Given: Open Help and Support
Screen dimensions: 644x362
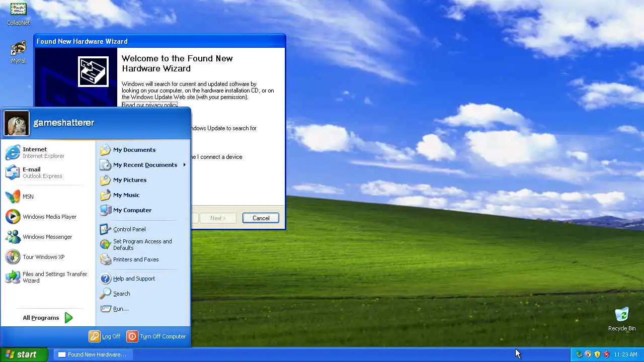Looking at the screenshot, I should click(x=143, y=279).
